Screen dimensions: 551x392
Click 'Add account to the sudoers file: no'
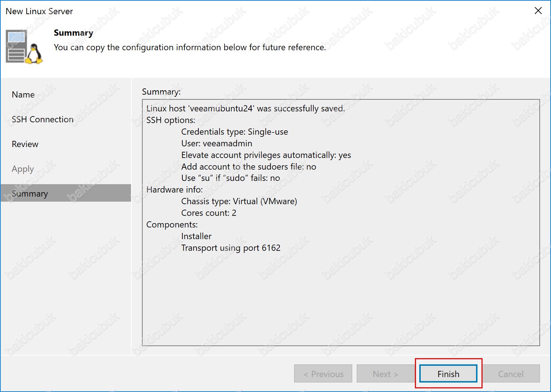[249, 167]
